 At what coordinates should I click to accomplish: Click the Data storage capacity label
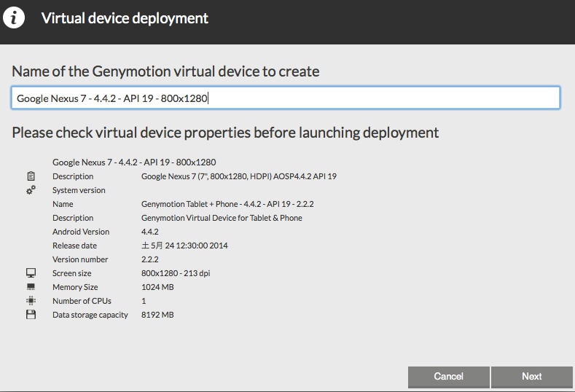90,315
